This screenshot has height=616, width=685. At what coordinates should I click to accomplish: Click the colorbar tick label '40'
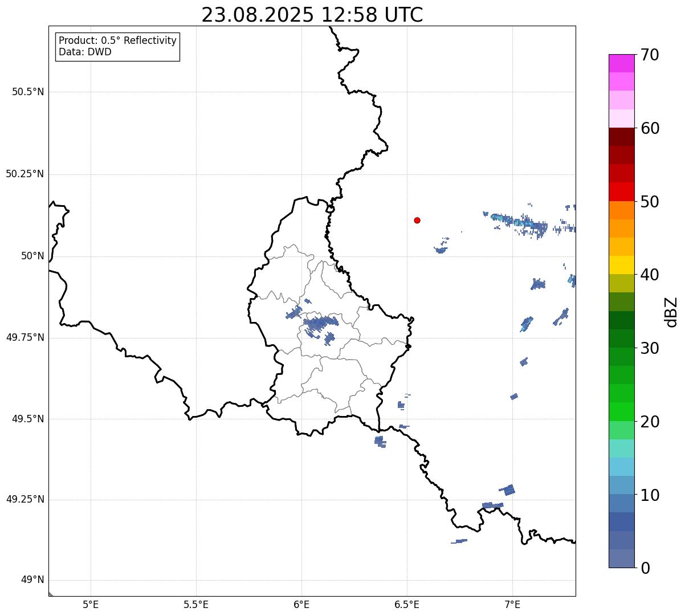pyautogui.click(x=650, y=275)
